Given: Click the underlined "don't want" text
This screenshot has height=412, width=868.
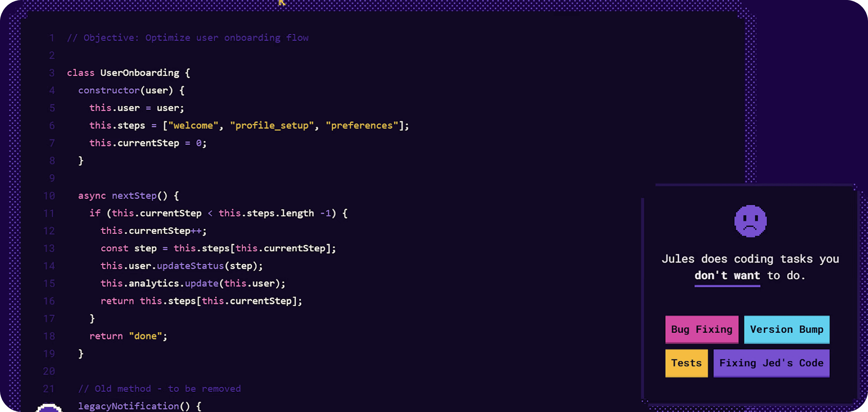Looking at the screenshot, I should pyautogui.click(x=727, y=276).
